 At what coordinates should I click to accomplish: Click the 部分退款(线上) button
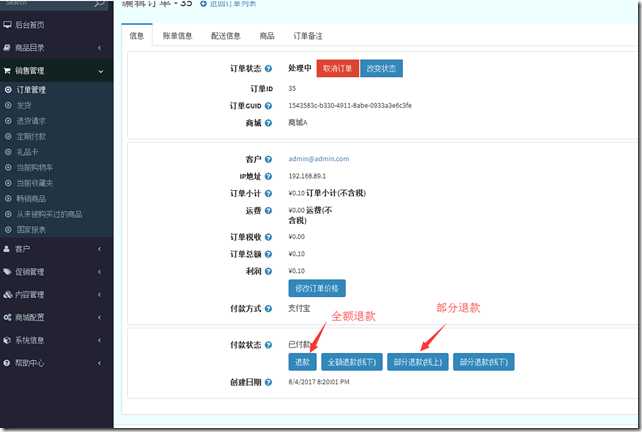click(x=418, y=362)
